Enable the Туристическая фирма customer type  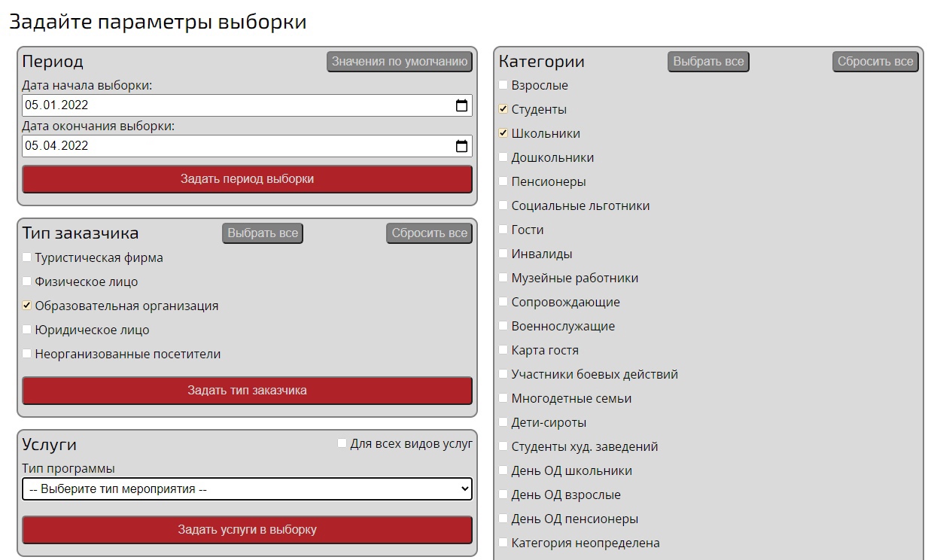(27, 257)
